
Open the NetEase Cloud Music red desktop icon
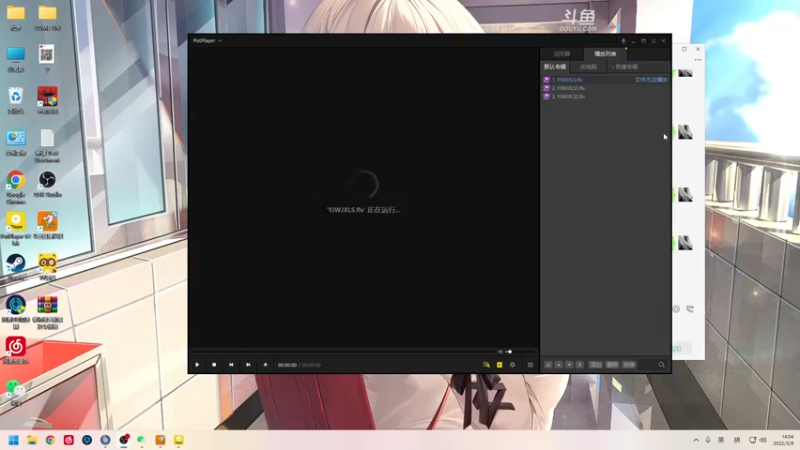click(x=16, y=351)
